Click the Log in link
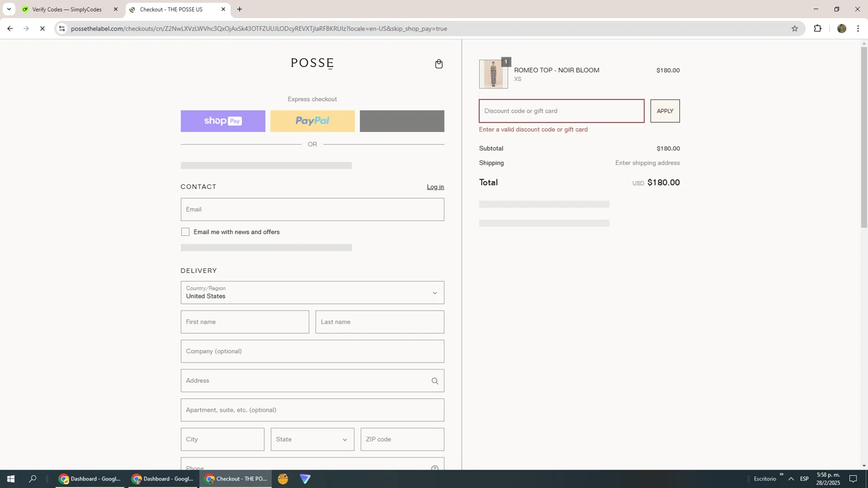The width and height of the screenshot is (868, 488). pyautogui.click(x=435, y=187)
